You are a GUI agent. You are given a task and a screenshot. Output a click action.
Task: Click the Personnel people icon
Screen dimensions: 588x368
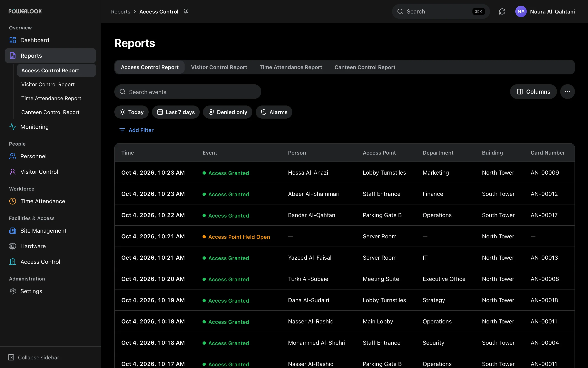click(13, 156)
